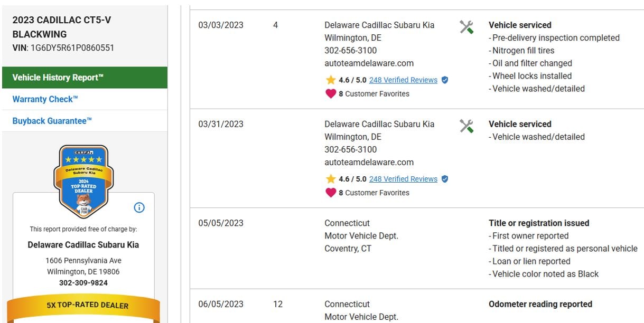This screenshot has width=644, height=323.
Task: Click autoteamdelaware.com in the 03/31/2023 entry
Action: tap(369, 162)
